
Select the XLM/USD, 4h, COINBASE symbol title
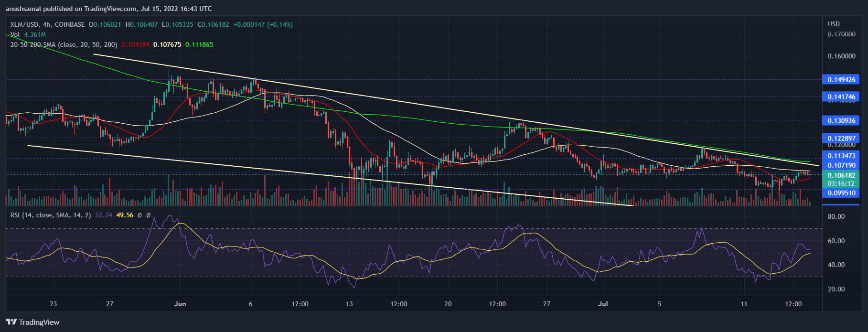coord(48,24)
